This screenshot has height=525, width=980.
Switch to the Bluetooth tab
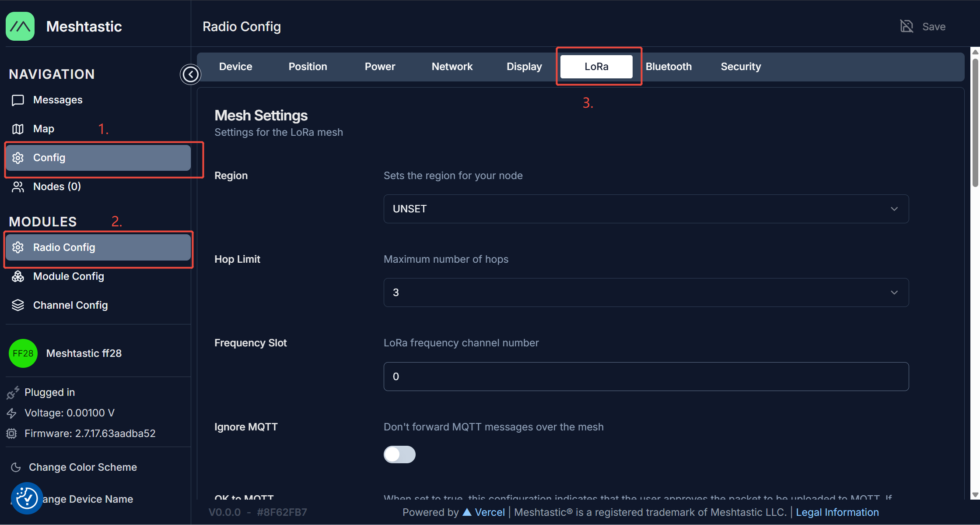coord(668,67)
